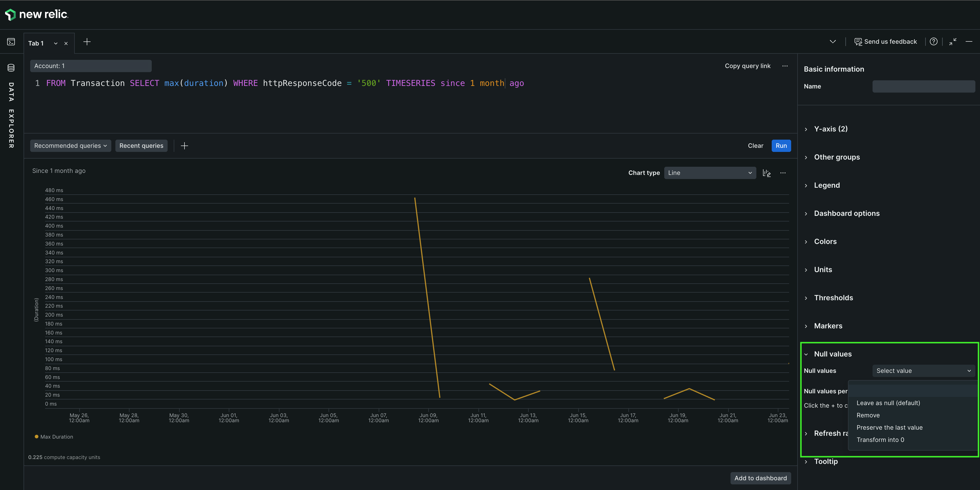Open chart customization icon beside Chart type
980x490 pixels.
[x=767, y=173]
